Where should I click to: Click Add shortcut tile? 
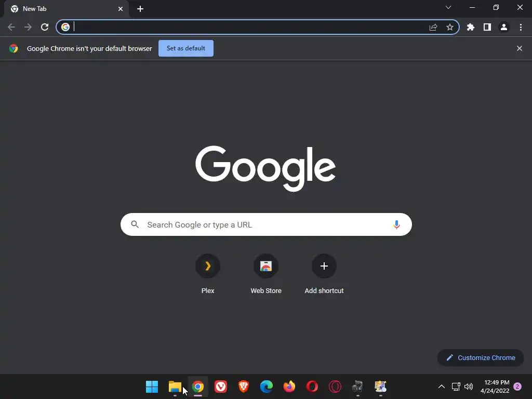tap(324, 274)
